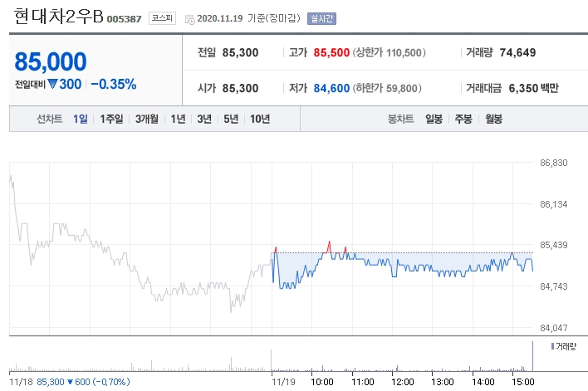Open the 주봉 candle chart
The image size is (588, 391).
coord(463,119)
